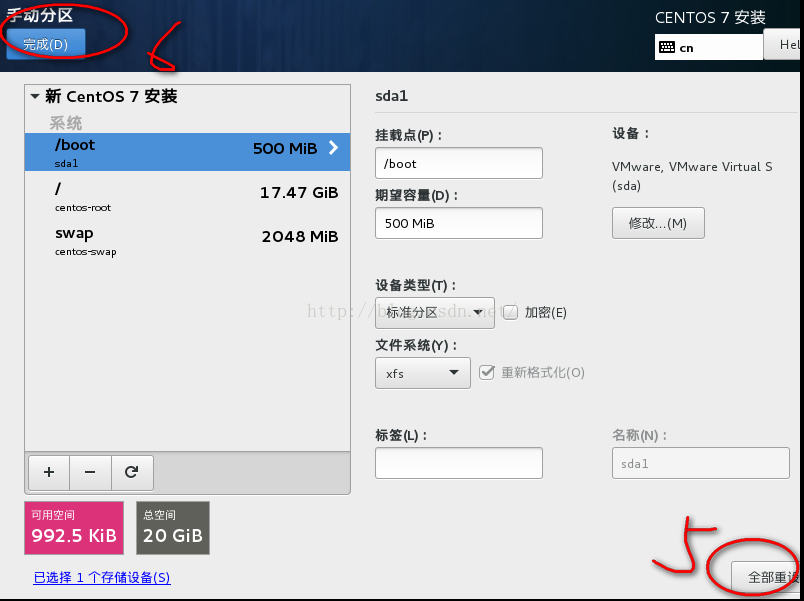
Task: Select the /boot sda1 partition row
Action: point(188,152)
